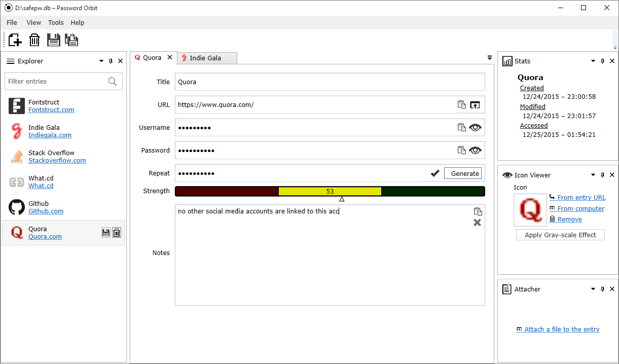Screen dimensions: 619x364
Task: Click the Indie Gala entry icon in Explorer
Action: coord(17,131)
